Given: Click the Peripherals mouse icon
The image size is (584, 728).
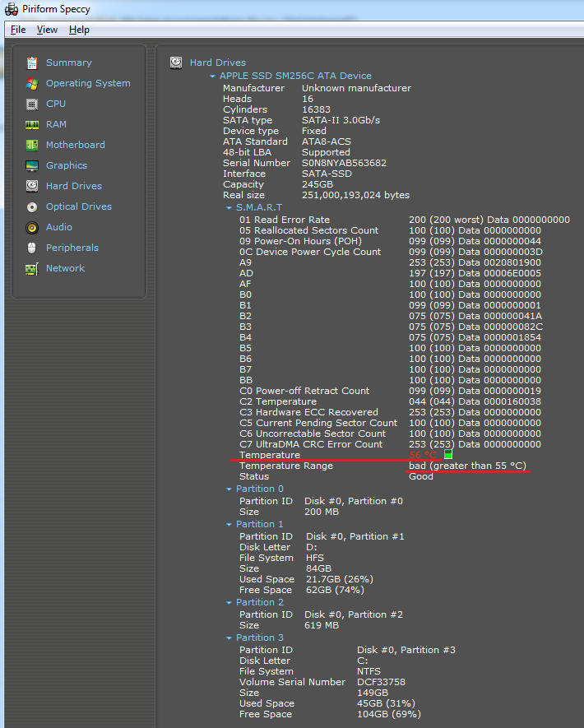Looking at the screenshot, I should point(31,248).
